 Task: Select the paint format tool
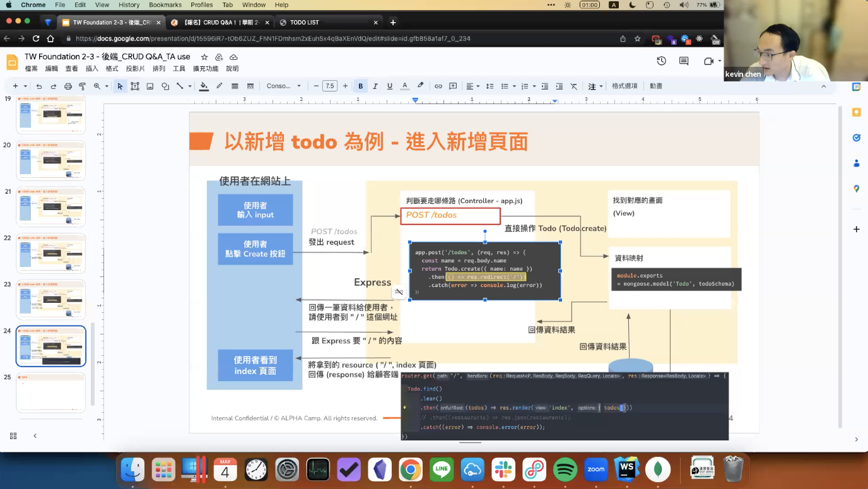82,86
